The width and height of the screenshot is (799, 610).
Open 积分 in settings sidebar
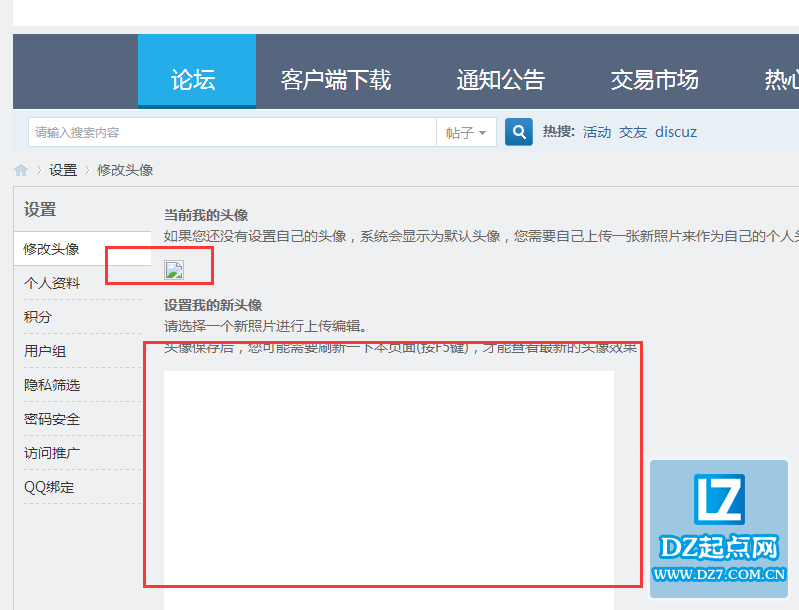click(x=38, y=317)
